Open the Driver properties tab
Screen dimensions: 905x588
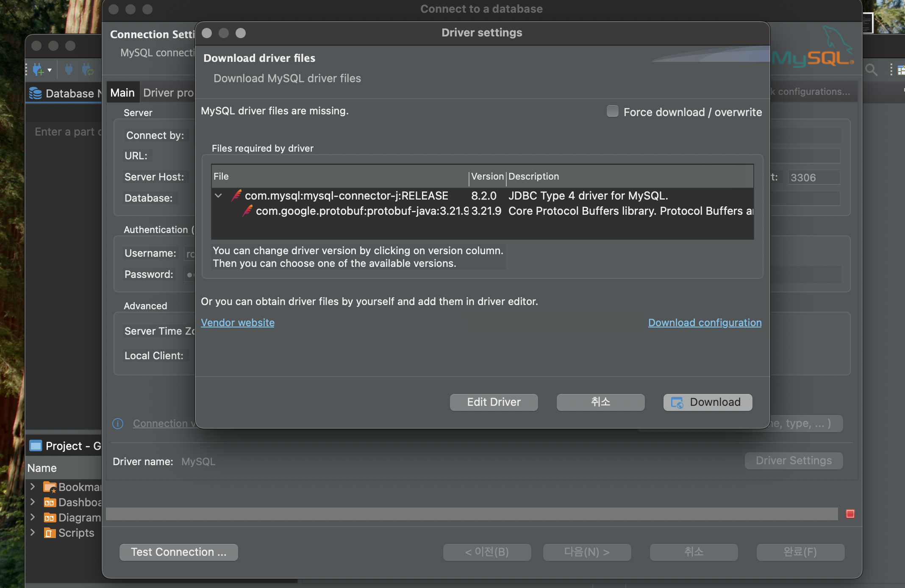168,93
